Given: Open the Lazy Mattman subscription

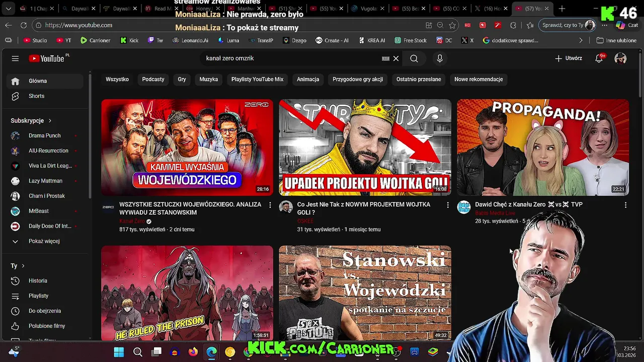Looking at the screenshot, I should tap(45, 181).
